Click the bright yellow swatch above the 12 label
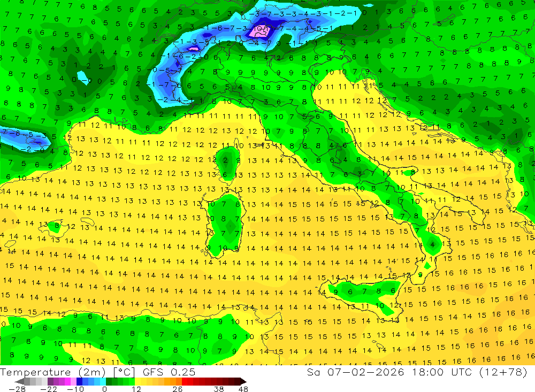 coord(137,381)
